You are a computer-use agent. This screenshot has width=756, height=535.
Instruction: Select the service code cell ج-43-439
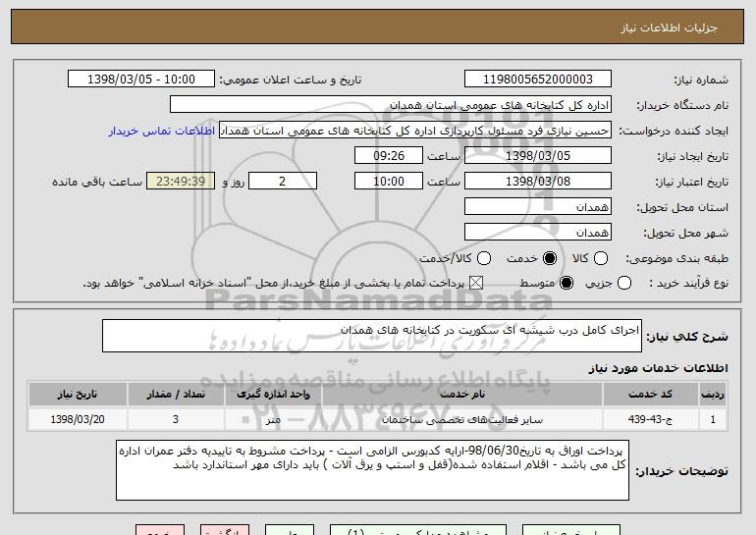click(x=650, y=419)
